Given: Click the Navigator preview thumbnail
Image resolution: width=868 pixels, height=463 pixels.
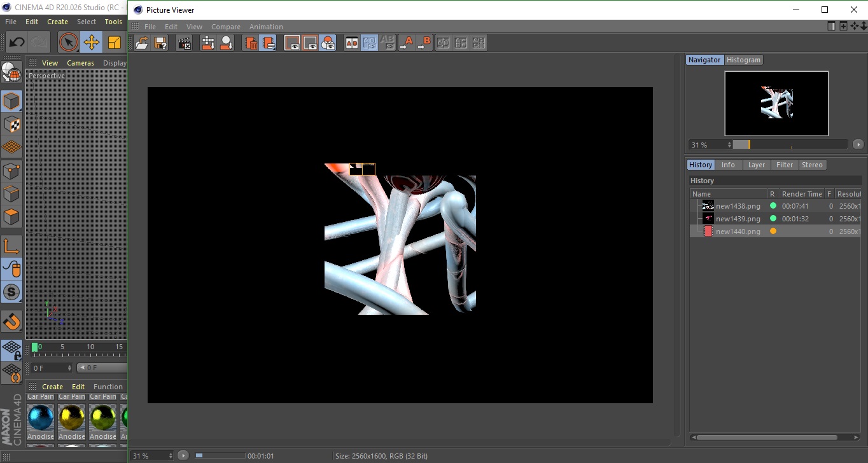Looking at the screenshot, I should coord(776,103).
